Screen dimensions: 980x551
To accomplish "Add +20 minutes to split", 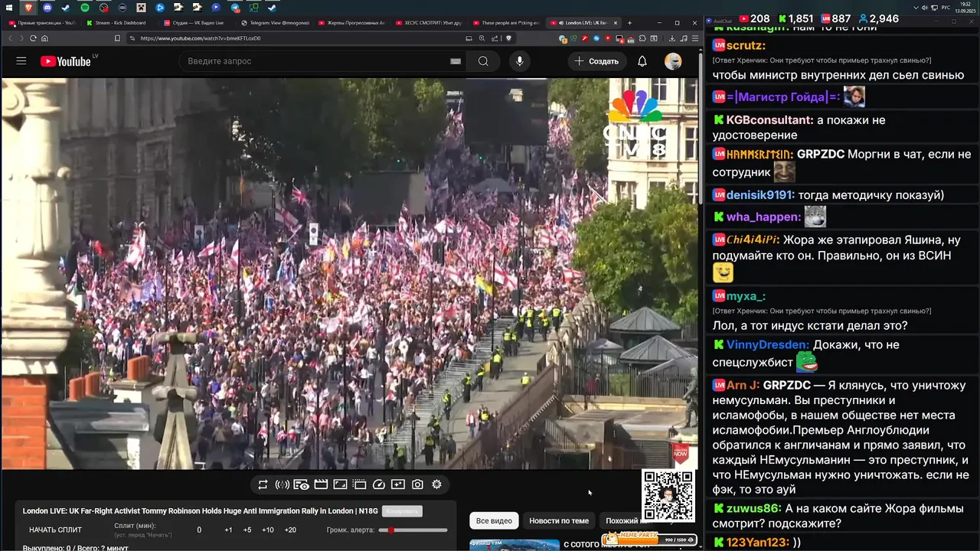I will pos(290,530).
